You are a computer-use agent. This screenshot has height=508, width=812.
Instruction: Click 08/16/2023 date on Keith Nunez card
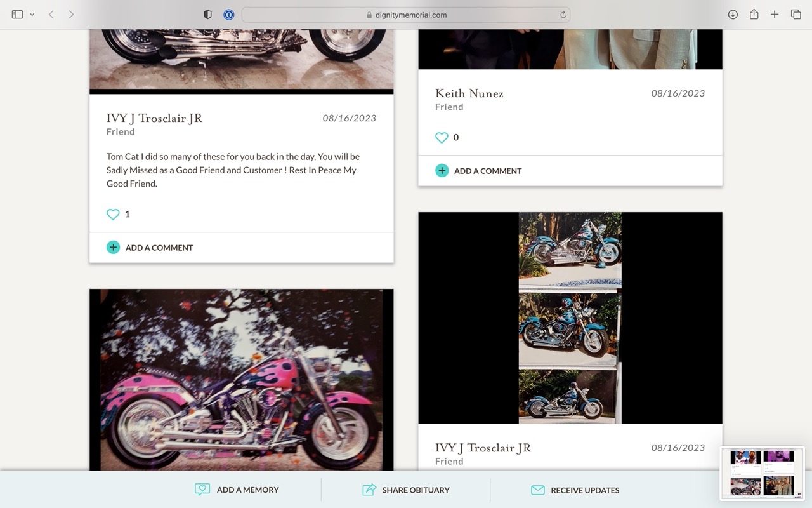[678, 93]
